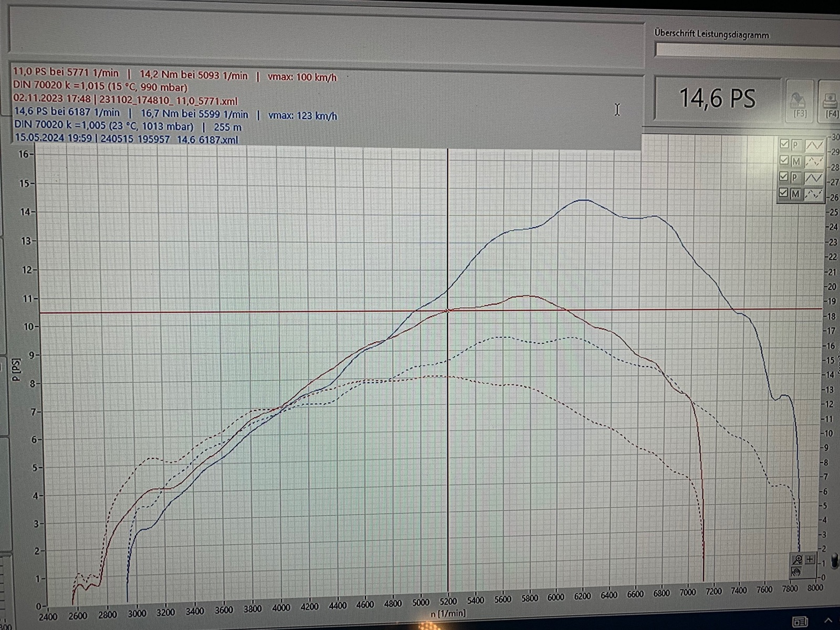This screenshot has height=630, width=840.
Task: Select the zoom magnifier tool in graph palette
Action: (797, 560)
